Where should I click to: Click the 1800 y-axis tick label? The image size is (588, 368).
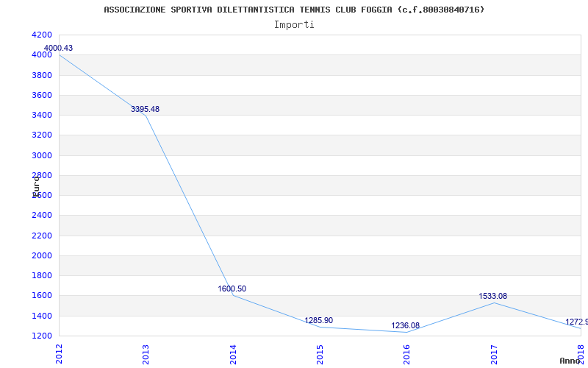click(x=42, y=275)
